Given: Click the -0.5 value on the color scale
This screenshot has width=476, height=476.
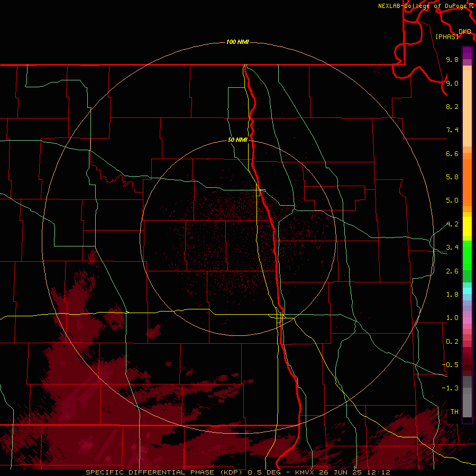Looking at the screenshot, I should tap(450, 365).
